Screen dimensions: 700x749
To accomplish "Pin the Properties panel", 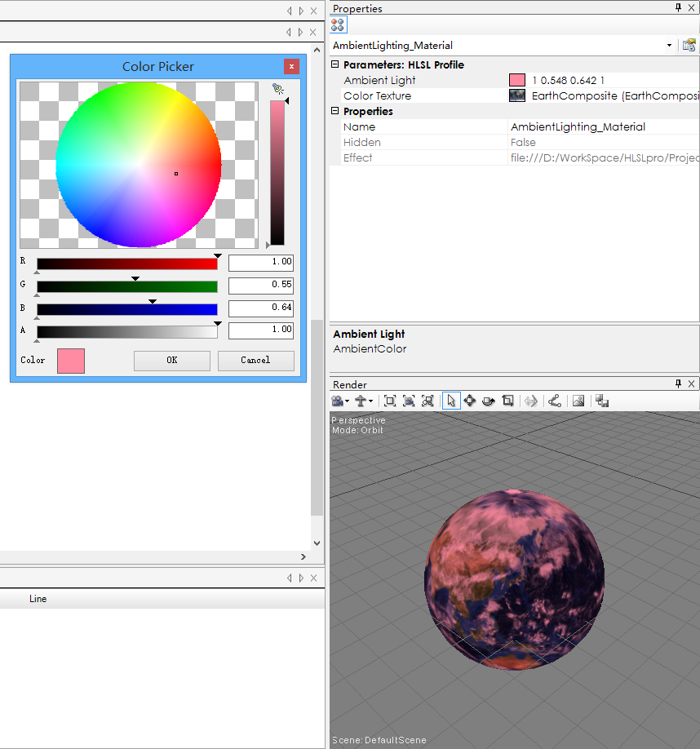I will point(678,7).
